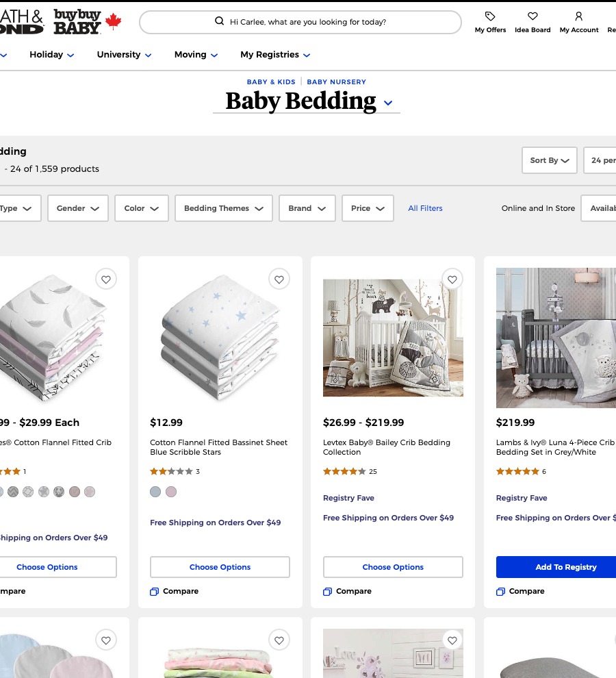Screen dimensions: 616x678
Task: Open Idea Board heart icon
Action: click(x=532, y=16)
